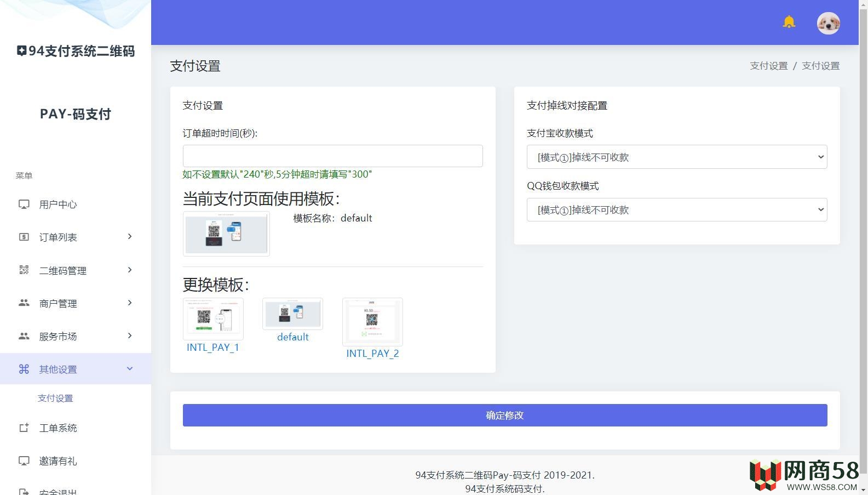Open 工单系统 menu item

76,428
